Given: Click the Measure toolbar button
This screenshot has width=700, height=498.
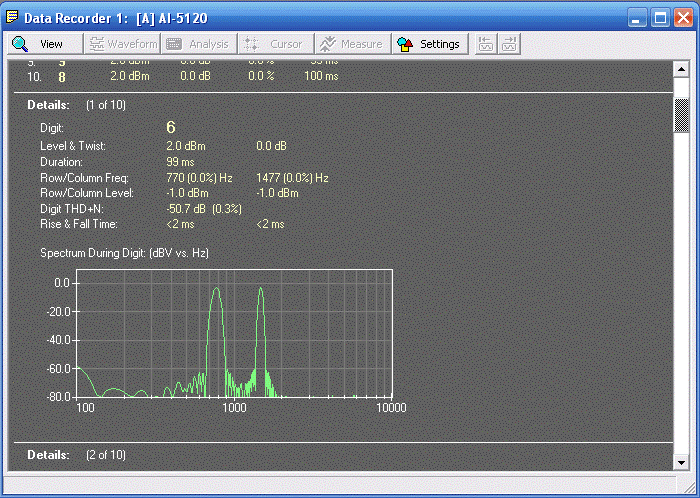Looking at the screenshot, I should click(x=353, y=44).
